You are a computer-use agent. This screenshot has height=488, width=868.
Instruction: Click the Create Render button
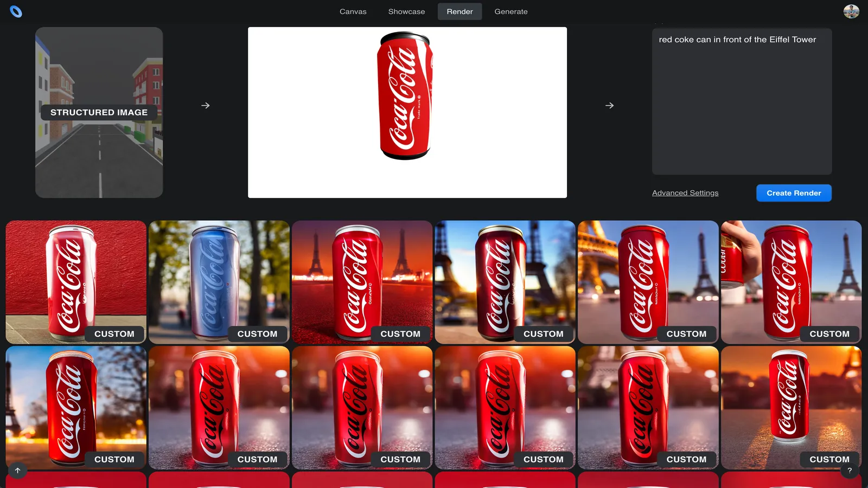coord(794,193)
